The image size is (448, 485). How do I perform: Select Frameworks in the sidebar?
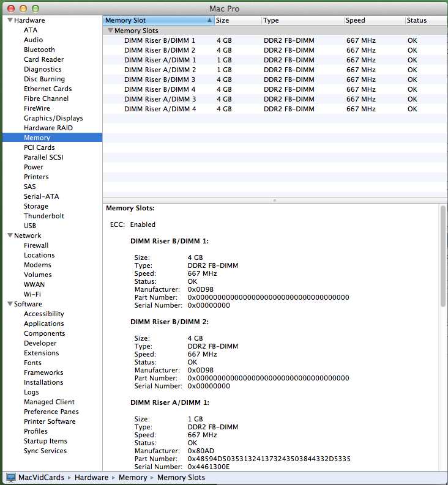click(43, 372)
